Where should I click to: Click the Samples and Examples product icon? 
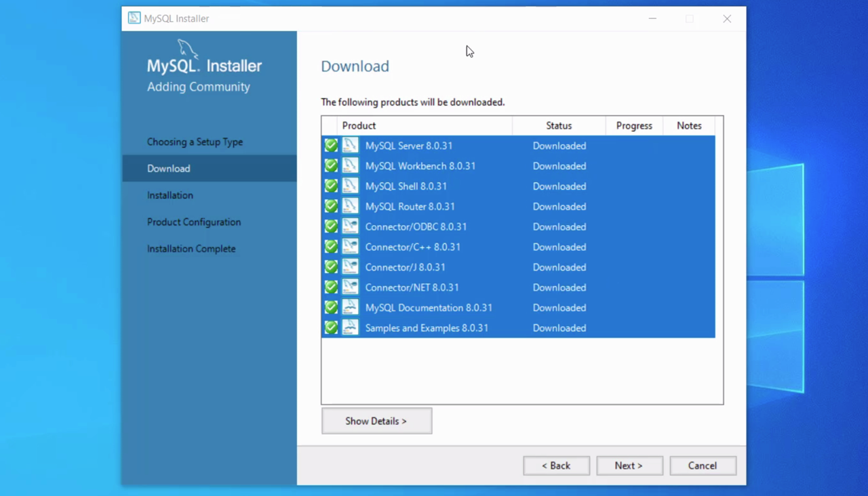tap(350, 328)
